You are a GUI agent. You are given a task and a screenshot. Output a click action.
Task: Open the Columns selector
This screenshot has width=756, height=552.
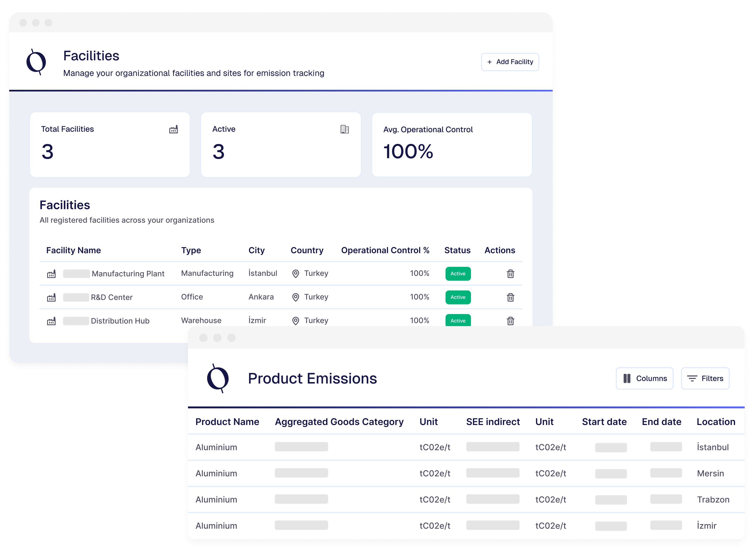pyautogui.click(x=644, y=378)
